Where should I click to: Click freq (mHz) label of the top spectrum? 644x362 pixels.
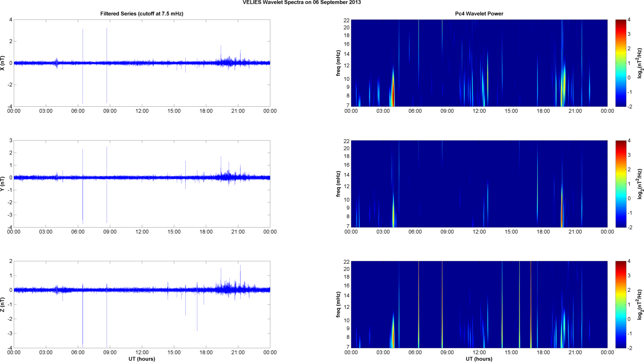coord(338,63)
